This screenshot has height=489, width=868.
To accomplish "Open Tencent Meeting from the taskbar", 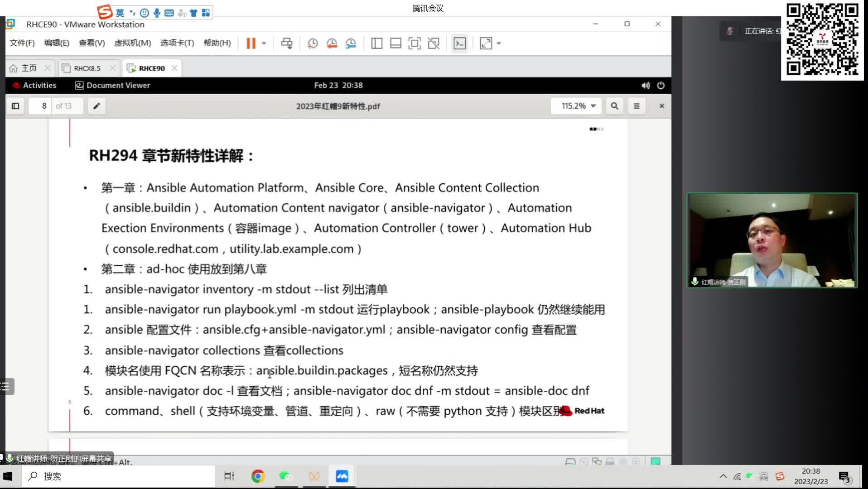I will click(x=342, y=476).
